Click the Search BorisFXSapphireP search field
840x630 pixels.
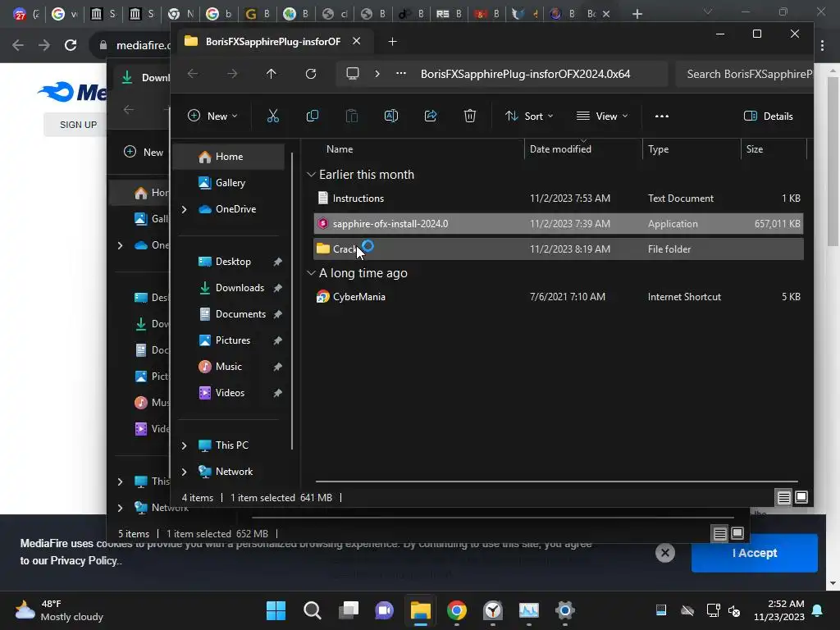pyautogui.click(x=745, y=74)
